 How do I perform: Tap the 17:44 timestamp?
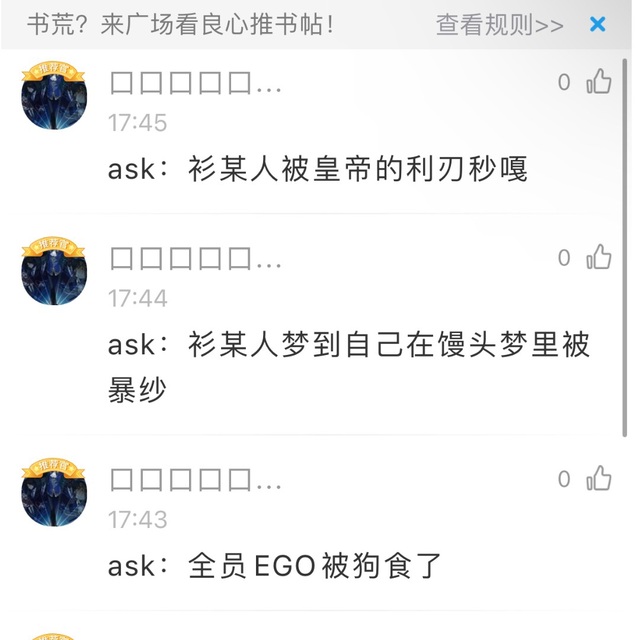[137, 298]
